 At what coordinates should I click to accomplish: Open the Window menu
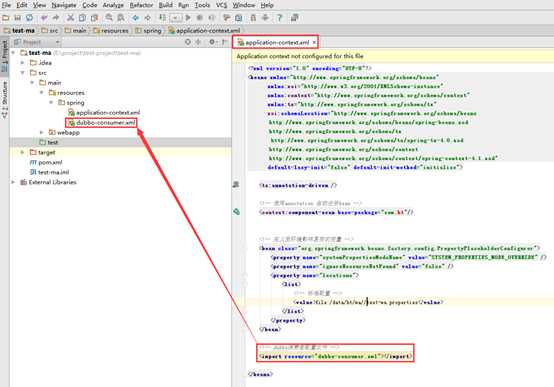(x=244, y=5)
